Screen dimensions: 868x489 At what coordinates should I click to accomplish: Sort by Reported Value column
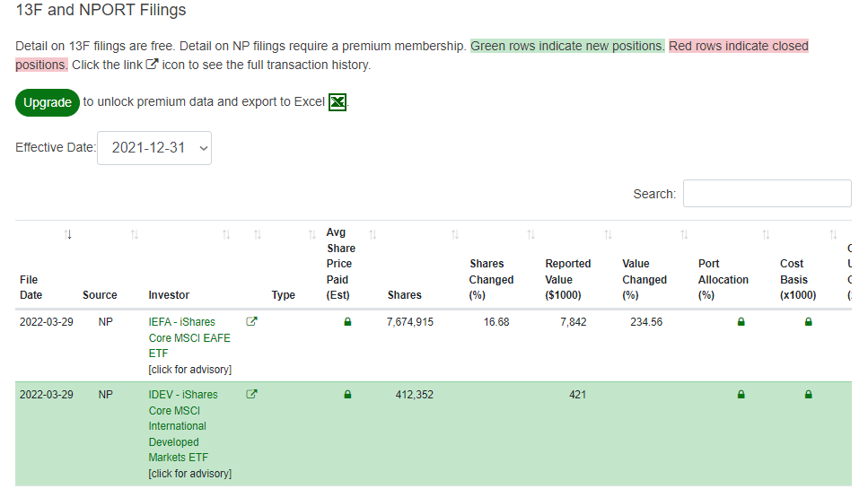[567, 279]
